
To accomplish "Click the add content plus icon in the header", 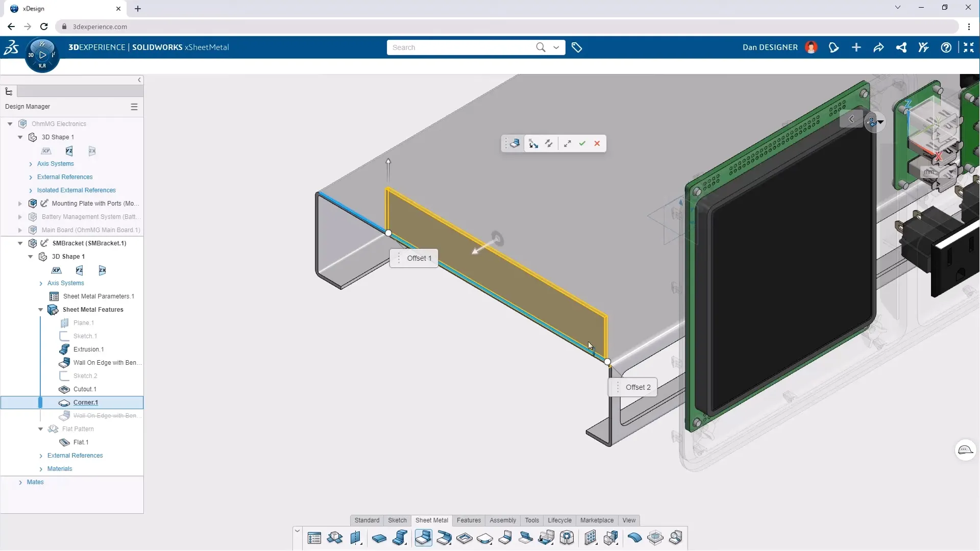I will point(856,47).
